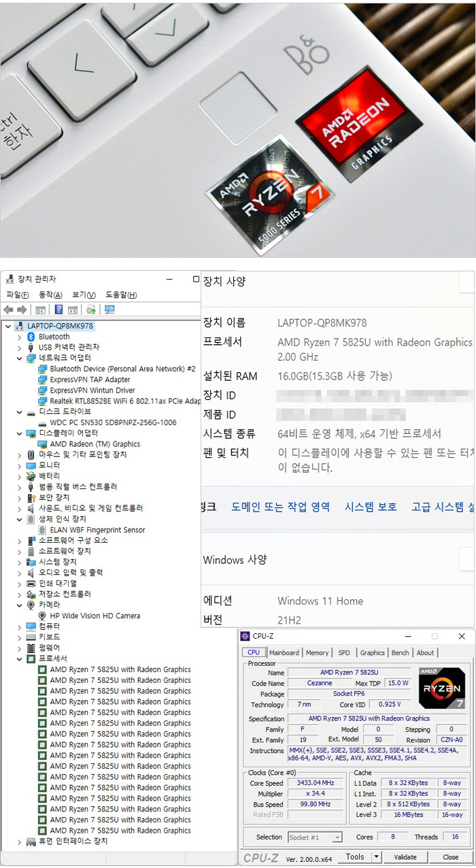Click the scan for hardware changes monitor icon
Image resolution: width=476 pixels, height=868 pixels.
(109, 310)
